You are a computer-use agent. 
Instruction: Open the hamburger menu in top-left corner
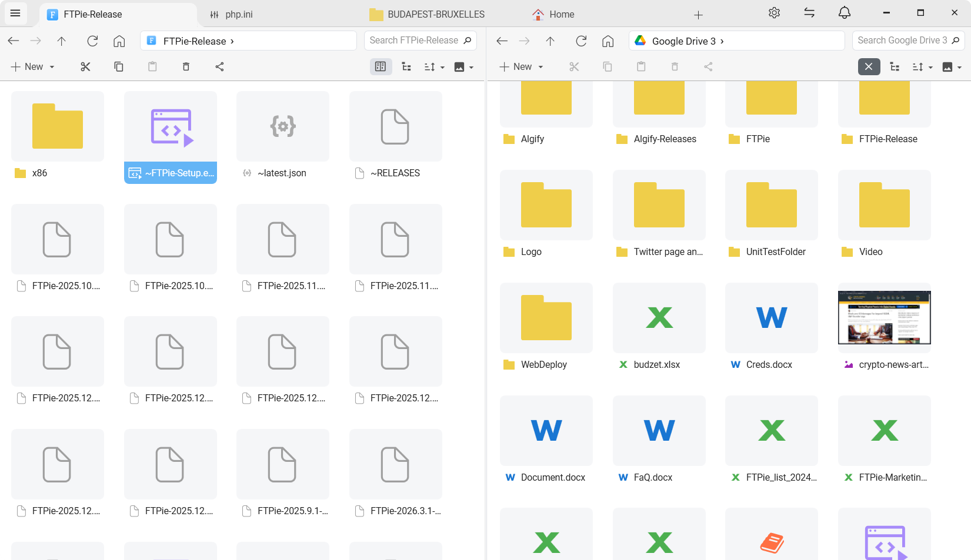[15, 13]
